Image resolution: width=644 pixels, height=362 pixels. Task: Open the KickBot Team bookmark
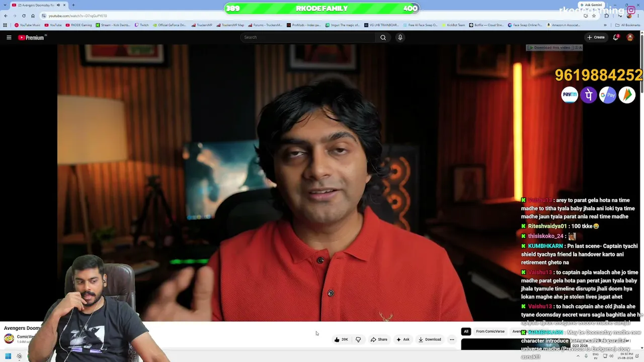point(454,25)
